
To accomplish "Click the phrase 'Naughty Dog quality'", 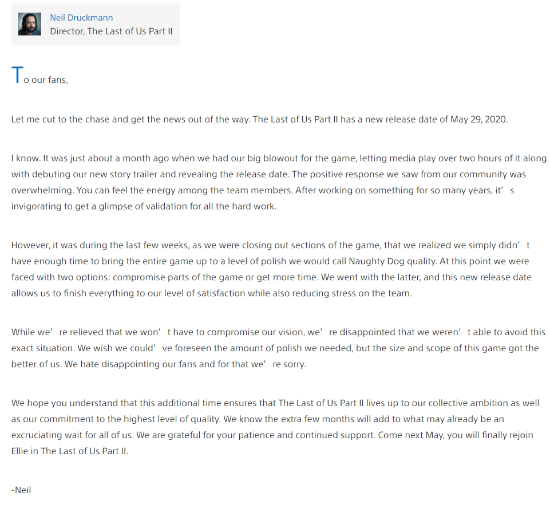I will pos(393,262).
